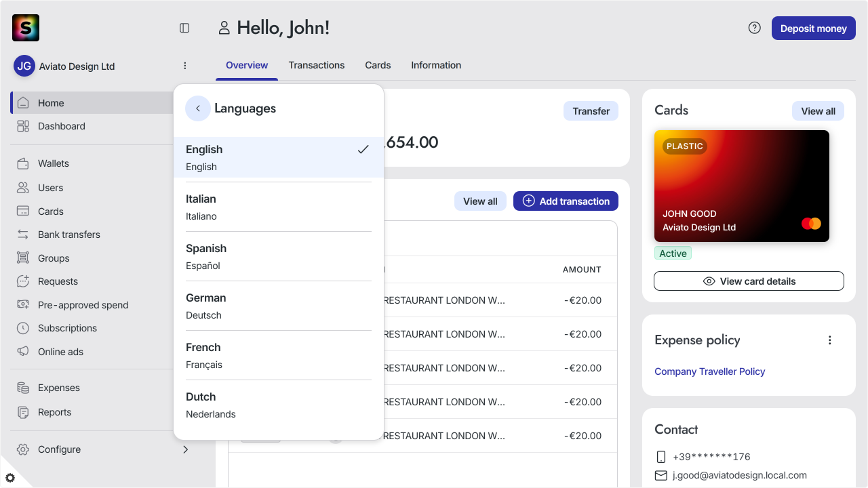Click View all in the Cards panel
The width and height of the screenshot is (868, 488).
(x=818, y=111)
